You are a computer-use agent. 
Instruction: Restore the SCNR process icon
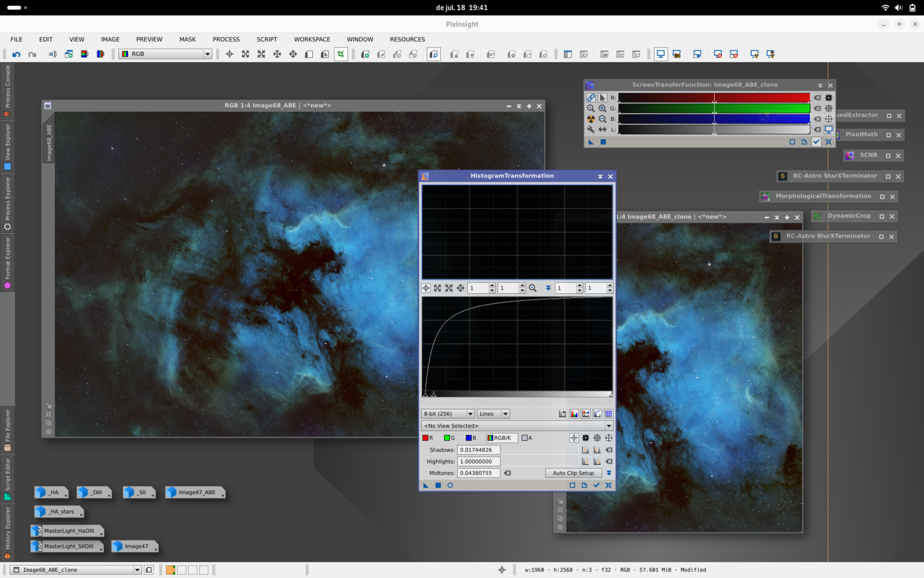pyautogui.click(x=888, y=155)
